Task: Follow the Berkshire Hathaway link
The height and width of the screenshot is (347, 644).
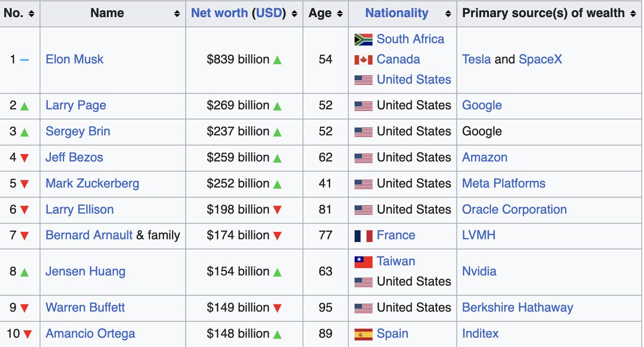Action: click(x=517, y=308)
